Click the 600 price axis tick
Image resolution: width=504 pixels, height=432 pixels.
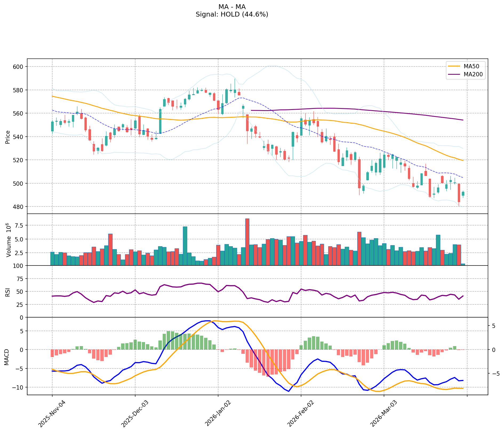point(18,67)
